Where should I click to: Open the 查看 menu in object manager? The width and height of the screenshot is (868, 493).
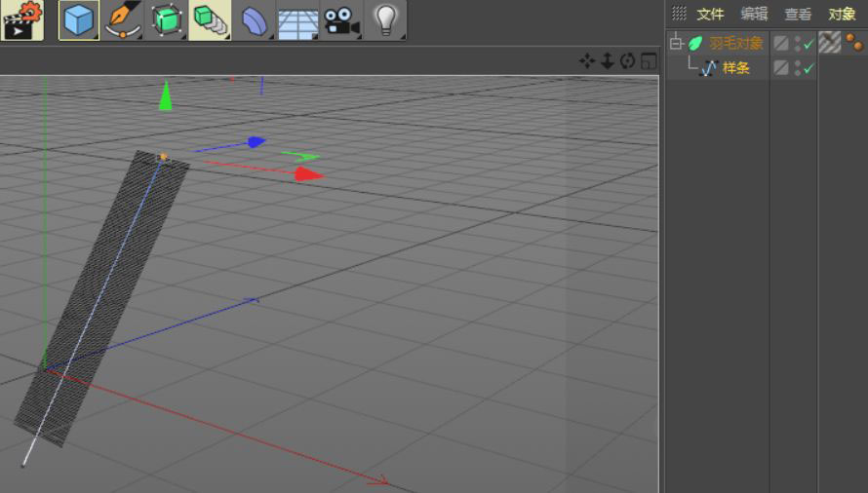tap(798, 14)
